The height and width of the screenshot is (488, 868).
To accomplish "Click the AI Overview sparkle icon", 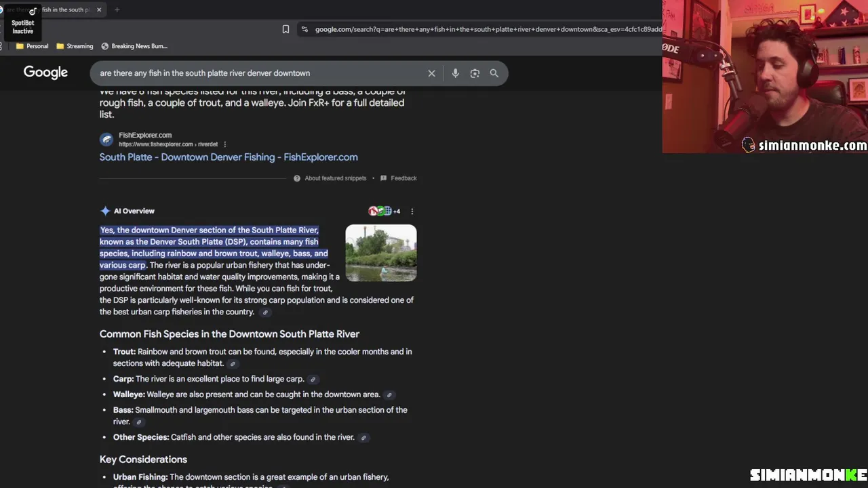I will (x=105, y=211).
